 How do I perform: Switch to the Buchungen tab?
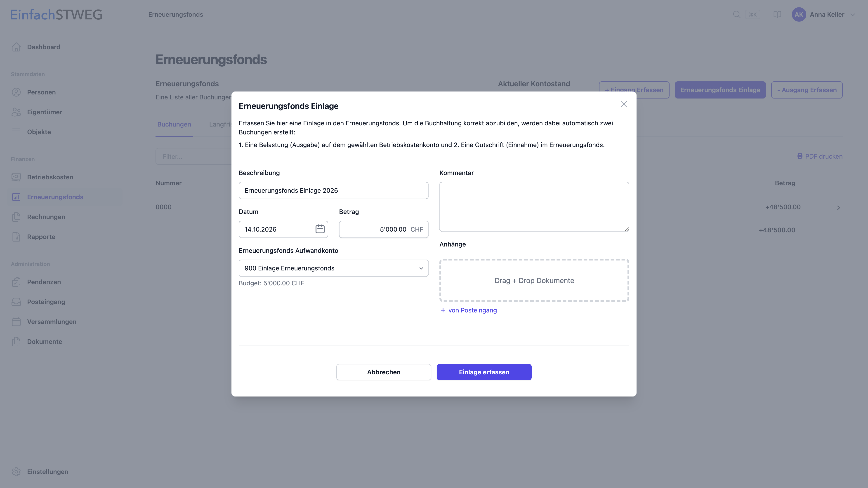(x=174, y=124)
